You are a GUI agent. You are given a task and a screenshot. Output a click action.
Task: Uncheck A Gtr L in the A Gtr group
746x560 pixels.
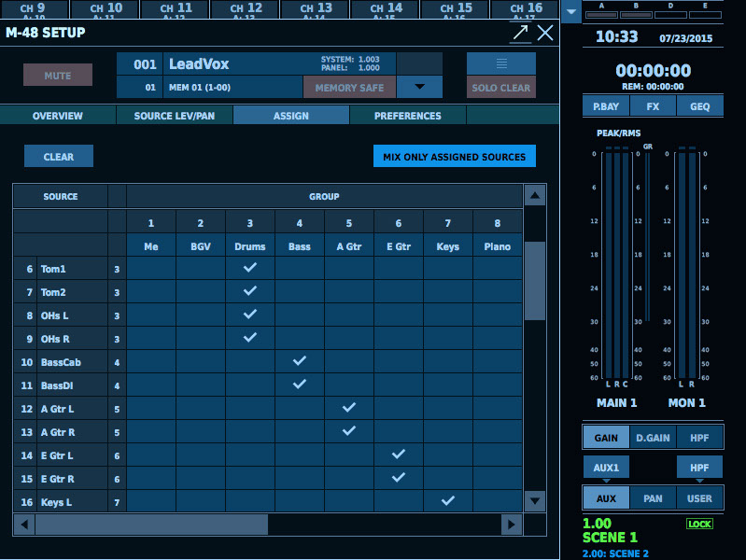click(x=349, y=408)
